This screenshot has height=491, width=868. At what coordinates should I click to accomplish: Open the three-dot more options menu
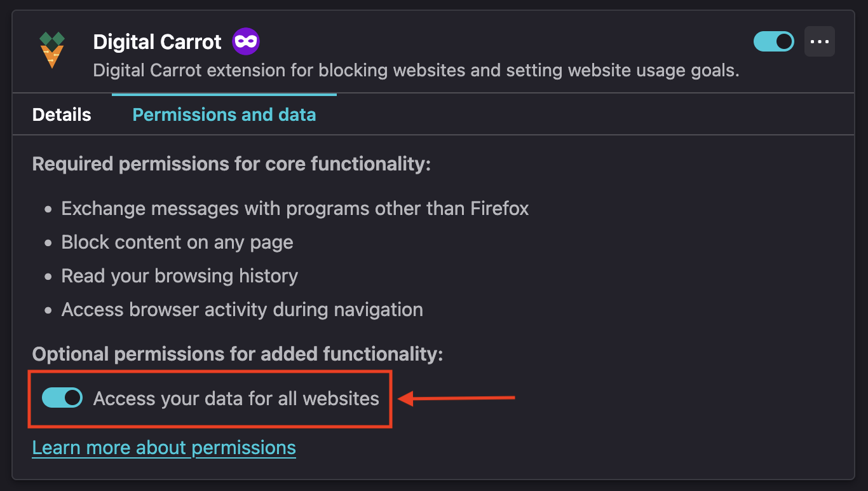(x=820, y=41)
